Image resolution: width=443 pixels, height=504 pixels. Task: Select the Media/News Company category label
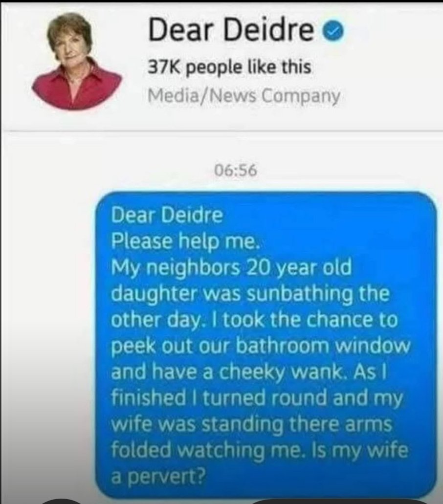[x=244, y=96]
